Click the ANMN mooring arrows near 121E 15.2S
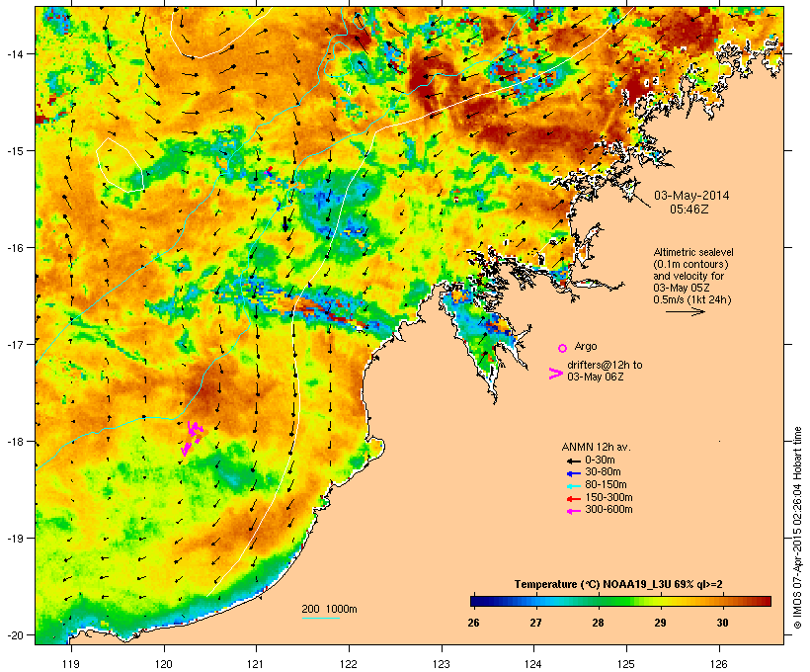 point(269,172)
